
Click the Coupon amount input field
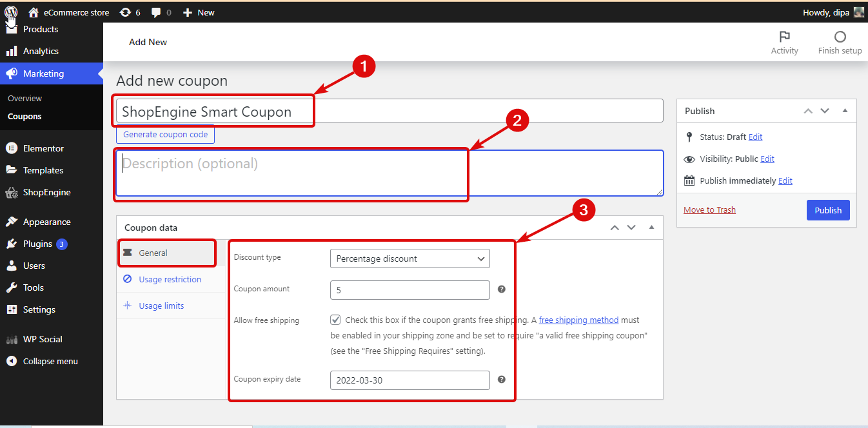click(x=410, y=290)
